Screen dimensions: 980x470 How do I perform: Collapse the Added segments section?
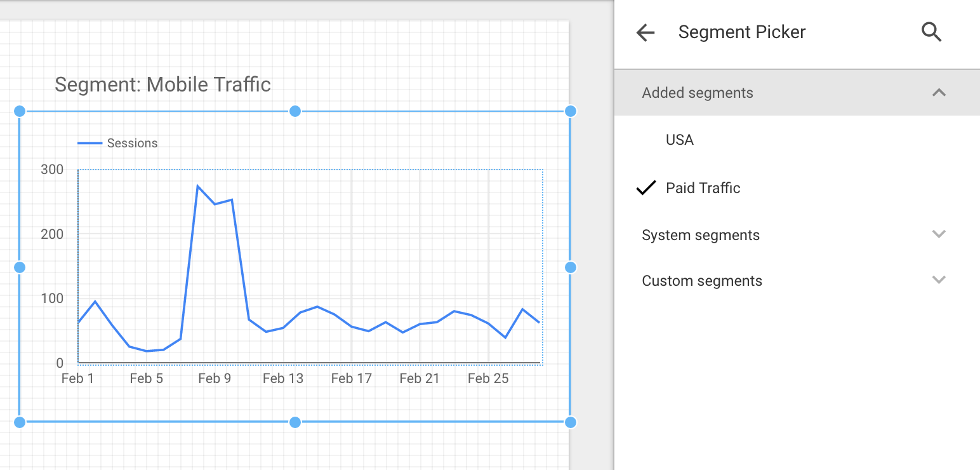click(x=939, y=93)
